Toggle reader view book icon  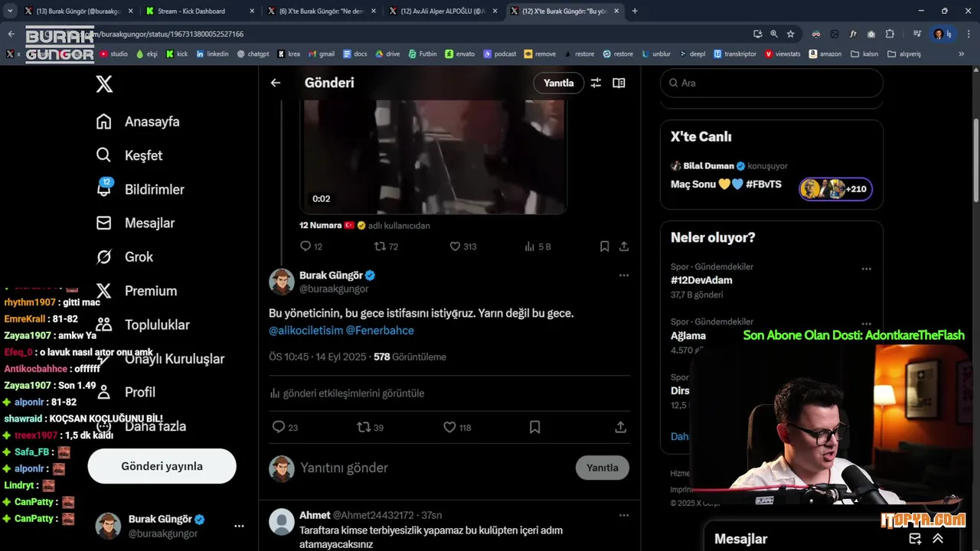(x=619, y=83)
